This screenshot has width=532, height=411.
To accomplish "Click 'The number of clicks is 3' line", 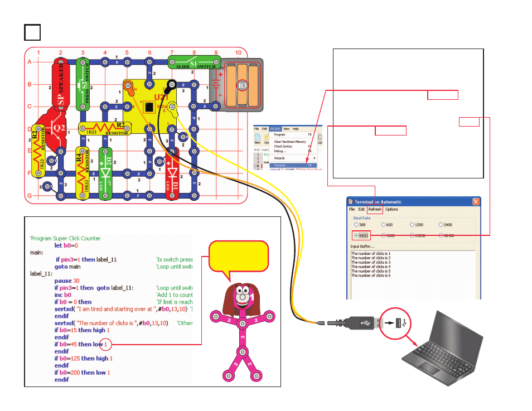I will pos(371,262).
